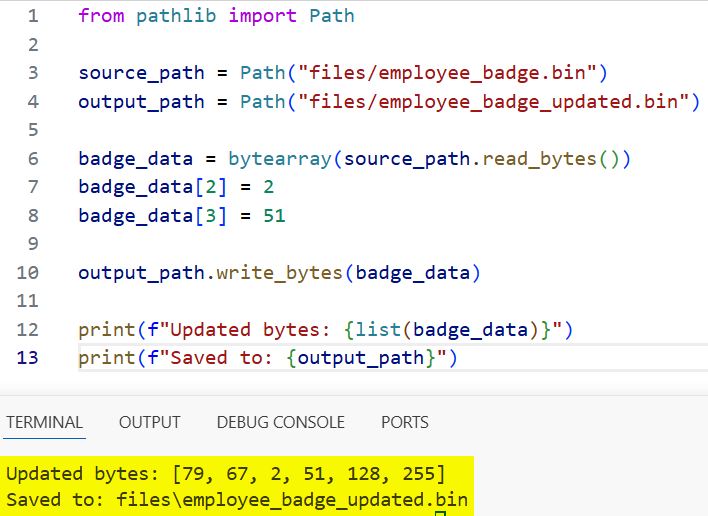Open the OUTPUT tab
The width and height of the screenshot is (708, 516).
click(149, 422)
